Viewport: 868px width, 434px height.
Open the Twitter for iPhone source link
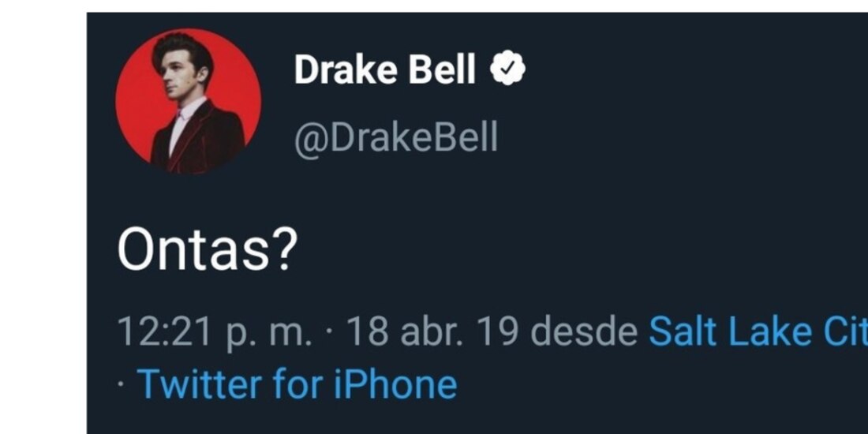click(x=297, y=384)
